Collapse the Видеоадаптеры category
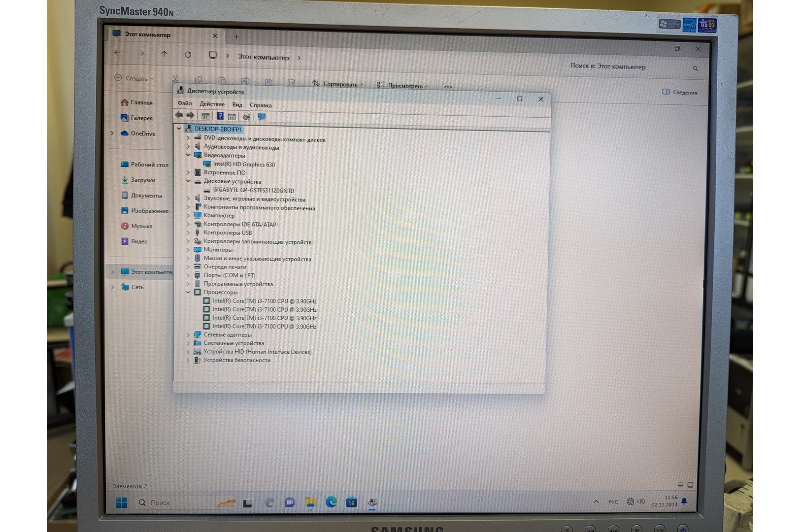The height and width of the screenshot is (532, 800). pos(188,155)
